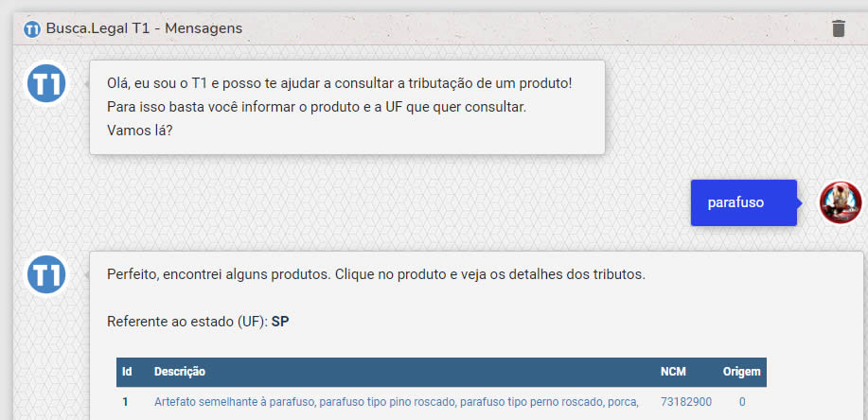Click the T1 bot avatar beside the greeting
868x420 pixels.
click(46, 83)
